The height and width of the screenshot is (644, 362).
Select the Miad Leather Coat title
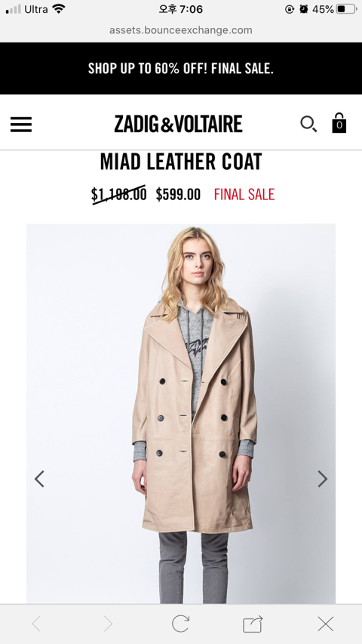click(181, 162)
